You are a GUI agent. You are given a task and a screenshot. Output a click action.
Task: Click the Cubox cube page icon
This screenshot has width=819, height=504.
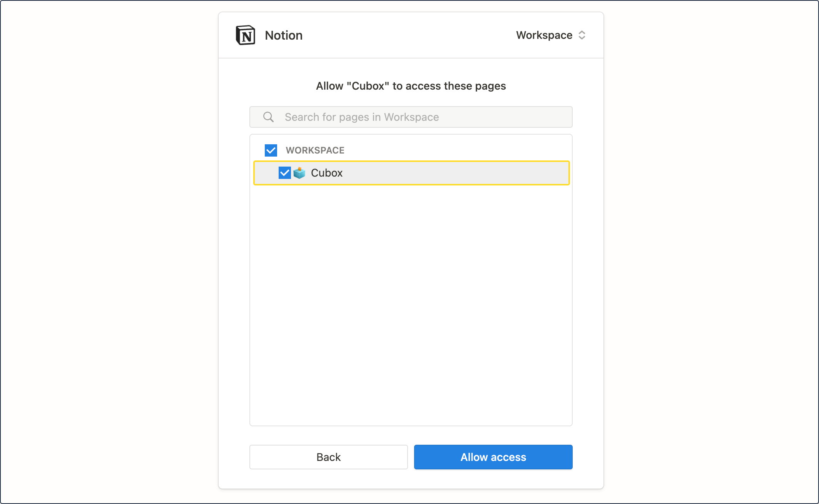click(299, 173)
